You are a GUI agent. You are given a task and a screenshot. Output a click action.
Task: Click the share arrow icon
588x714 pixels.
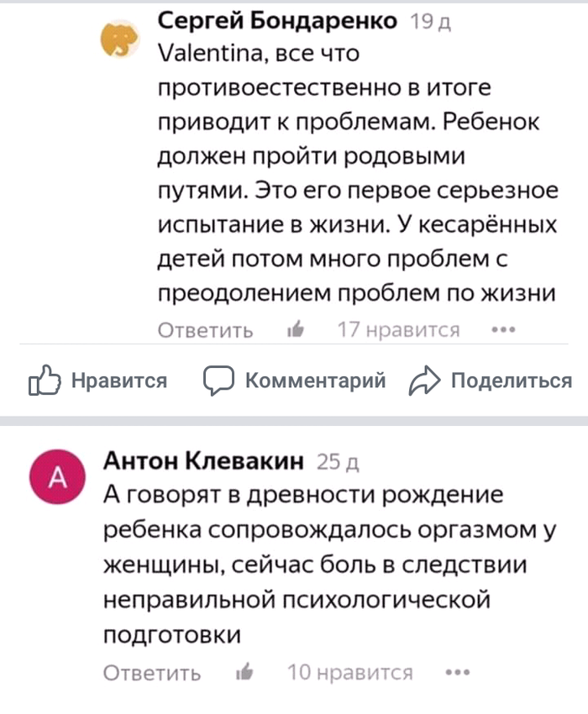pyautogui.click(x=423, y=381)
